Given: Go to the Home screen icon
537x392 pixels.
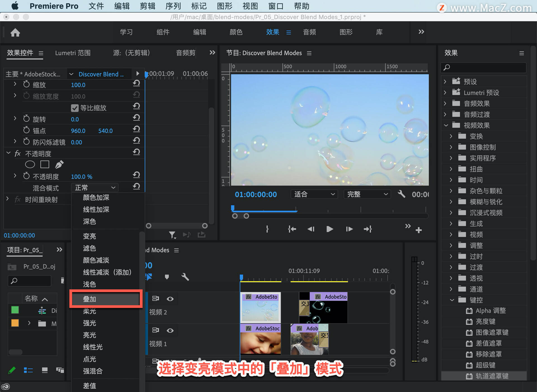Looking at the screenshot, I should tap(15, 32).
